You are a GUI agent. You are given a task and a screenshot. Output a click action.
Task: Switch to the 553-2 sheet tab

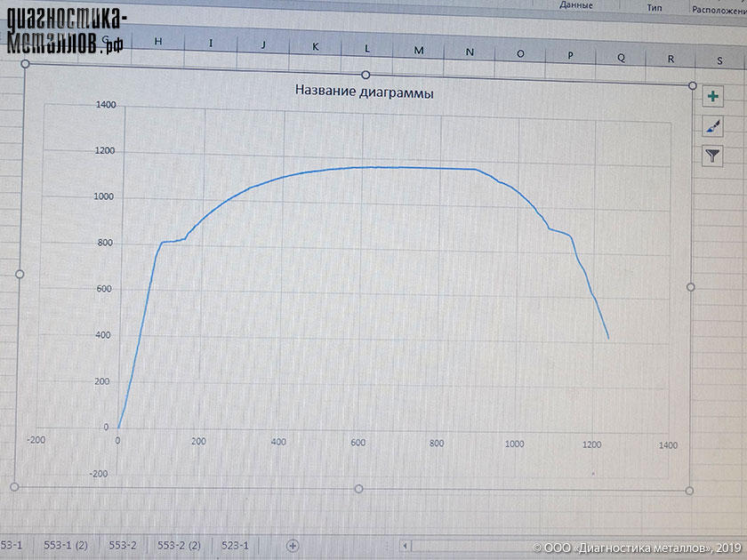tap(123, 545)
